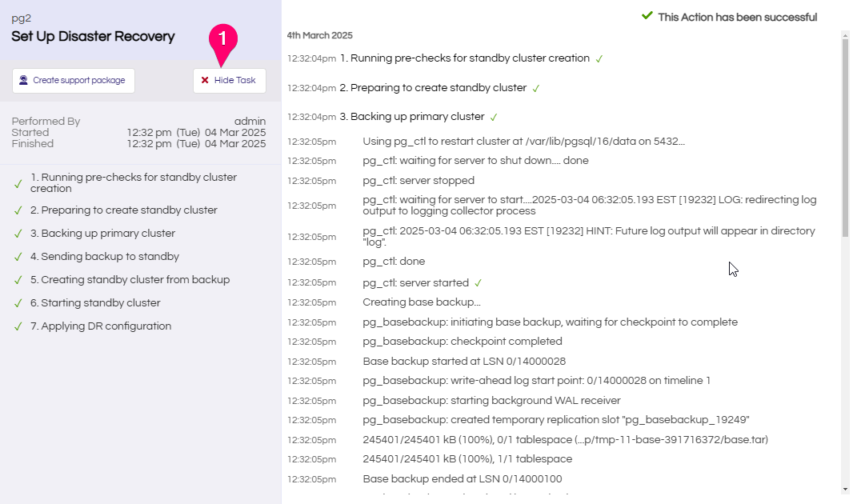The height and width of the screenshot is (504, 865).
Task: Click checkmark next to Sending backup to standby
Action: (18, 257)
